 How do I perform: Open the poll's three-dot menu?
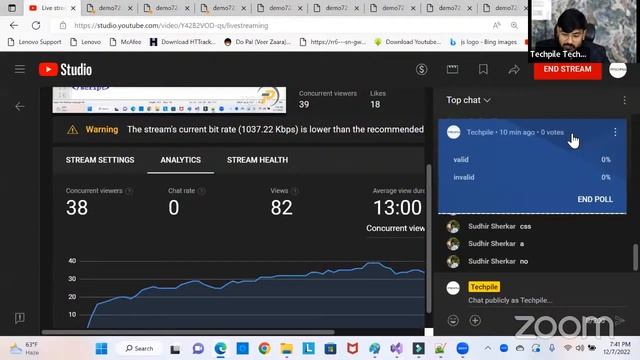point(615,132)
